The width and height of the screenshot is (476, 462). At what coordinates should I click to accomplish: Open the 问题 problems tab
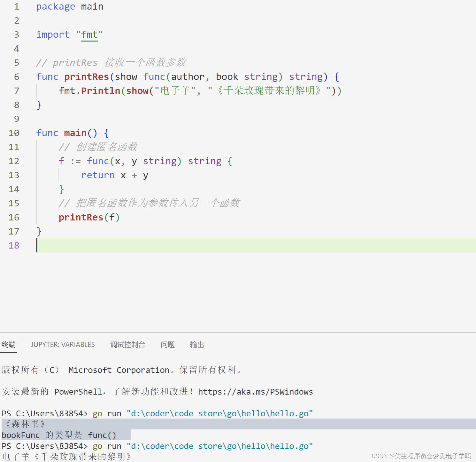167,344
